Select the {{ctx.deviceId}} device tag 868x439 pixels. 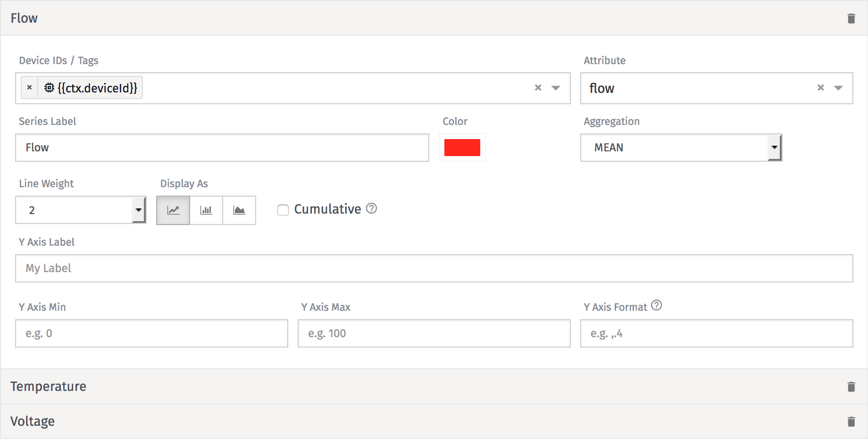91,88
